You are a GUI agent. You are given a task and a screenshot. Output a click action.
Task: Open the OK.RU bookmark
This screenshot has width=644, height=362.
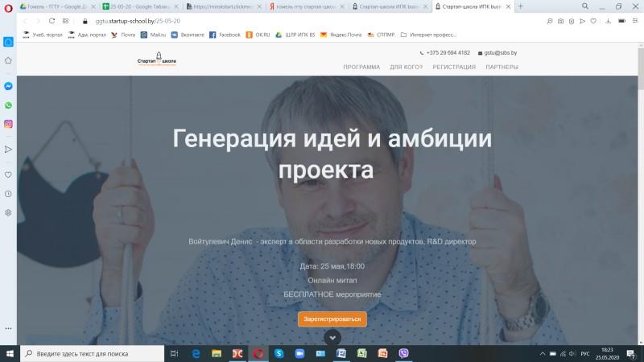258,35
